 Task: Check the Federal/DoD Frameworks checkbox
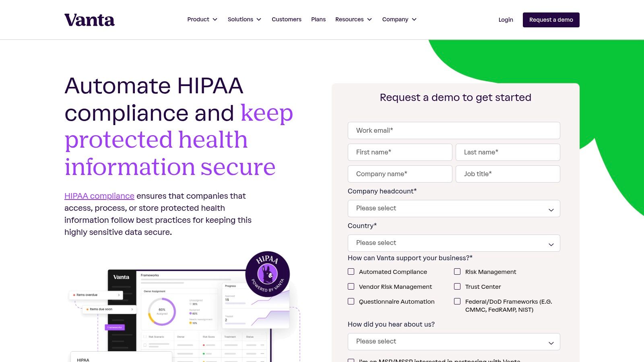pyautogui.click(x=457, y=302)
